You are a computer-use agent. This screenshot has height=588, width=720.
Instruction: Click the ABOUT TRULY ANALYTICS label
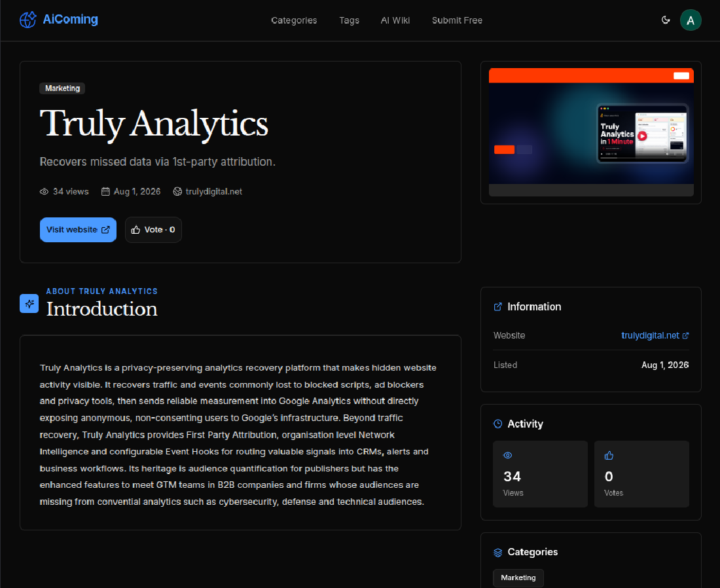[x=102, y=291]
